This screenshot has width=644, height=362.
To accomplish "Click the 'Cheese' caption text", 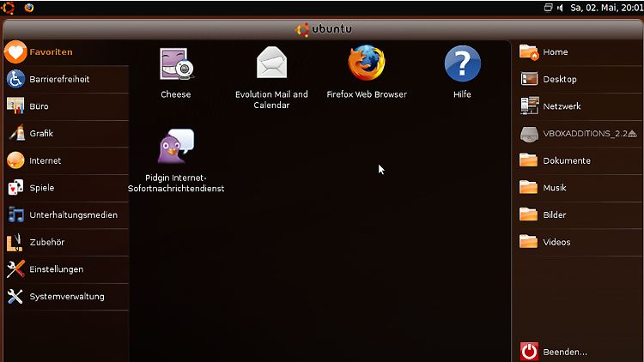I will pyautogui.click(x=176, y=94).
